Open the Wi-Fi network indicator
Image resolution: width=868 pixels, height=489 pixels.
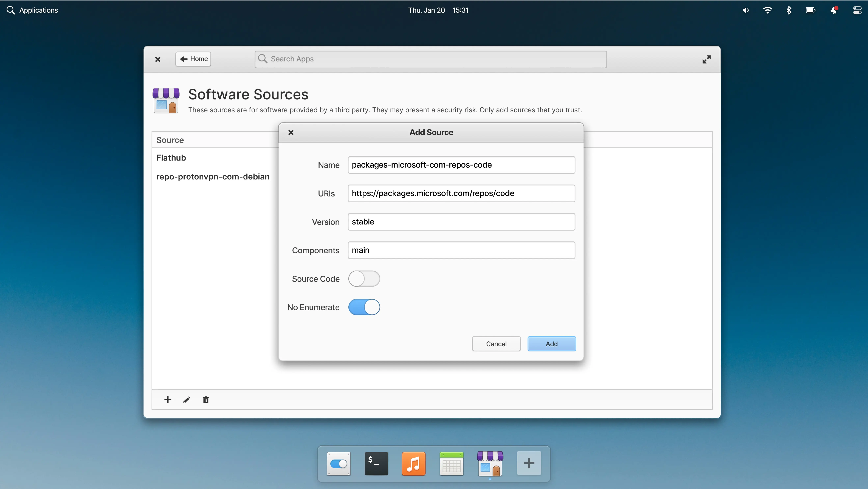[767, 10]
